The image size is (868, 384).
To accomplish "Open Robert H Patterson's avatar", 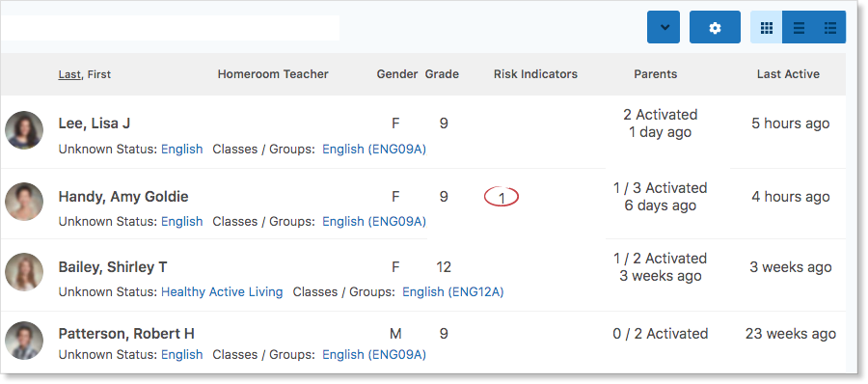I will click(x=24, y=341).
